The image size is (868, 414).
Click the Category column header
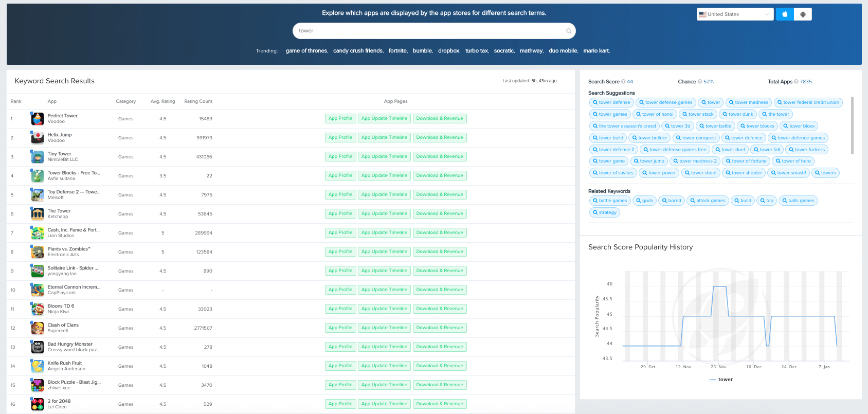tap(125, 101)
